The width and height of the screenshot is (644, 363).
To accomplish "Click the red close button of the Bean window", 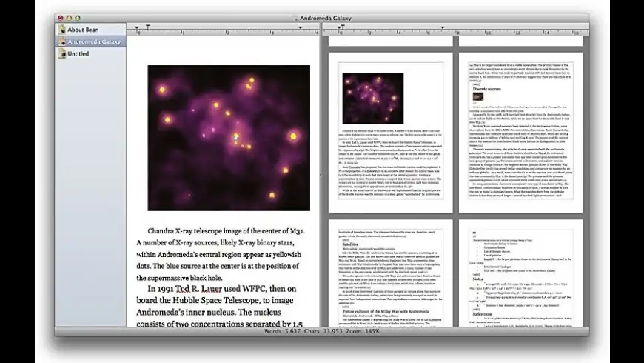I will coord(61,18).
